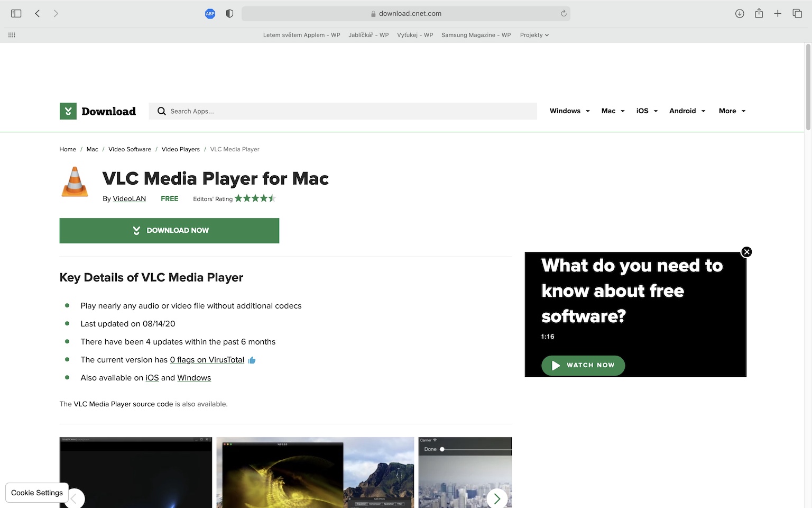Image resolution: width=812 pixels, height=508 pixels.
Task: Expand the Android menu
Action: pyautogui.click(x=687, y=111)
